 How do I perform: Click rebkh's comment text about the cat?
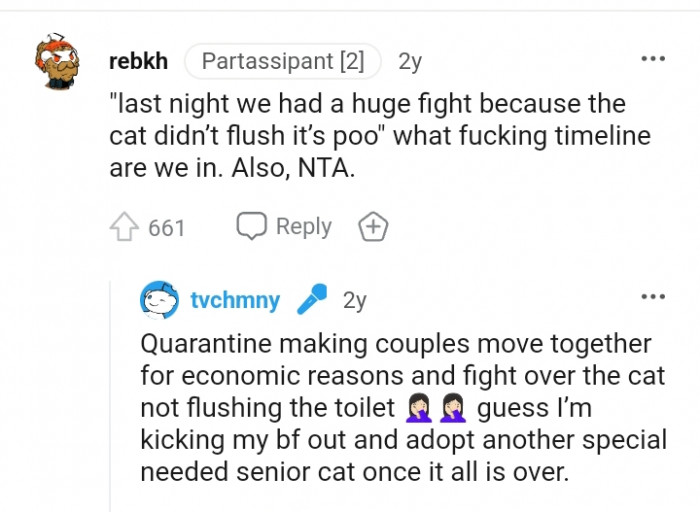(378, 137)
